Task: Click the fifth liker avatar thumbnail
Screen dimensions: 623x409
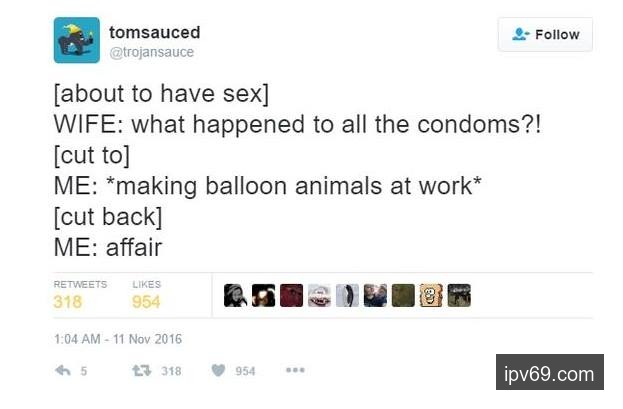Action: click(x=347, y=295)
